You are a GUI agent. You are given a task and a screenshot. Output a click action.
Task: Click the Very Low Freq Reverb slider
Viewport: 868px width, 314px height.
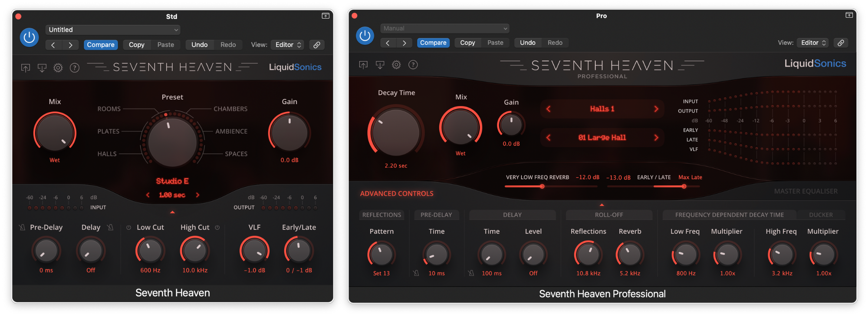point(542,186)
